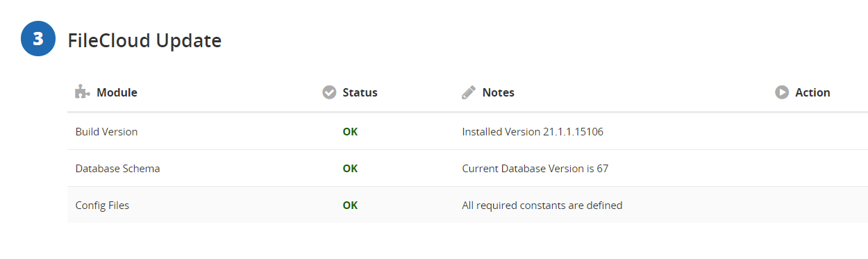This screenshot has width=868, height=259.
Task: Click the pencil Notes column icon
Action: coord(469,92)
